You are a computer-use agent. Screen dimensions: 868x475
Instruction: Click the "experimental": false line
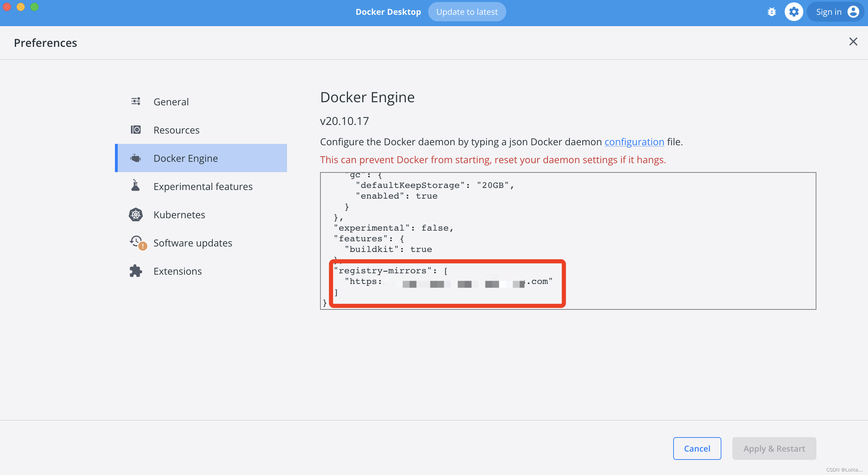pyautogui.click(x=394, y=228)
